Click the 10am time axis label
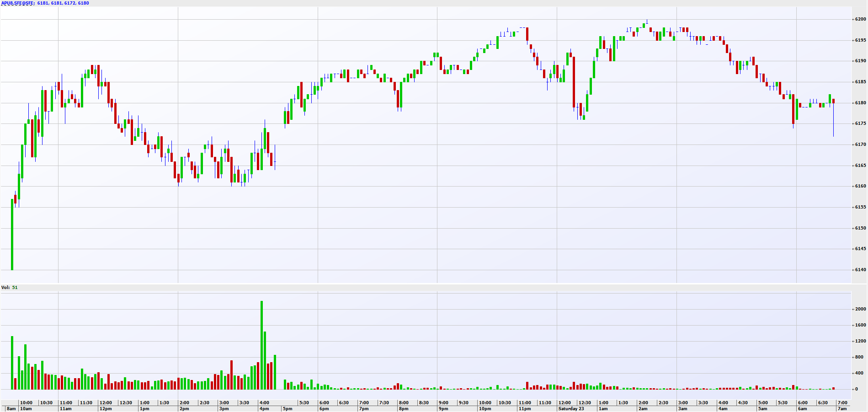Image resolution: width=868 pixels, height=412 pixels. coord(26,409)
